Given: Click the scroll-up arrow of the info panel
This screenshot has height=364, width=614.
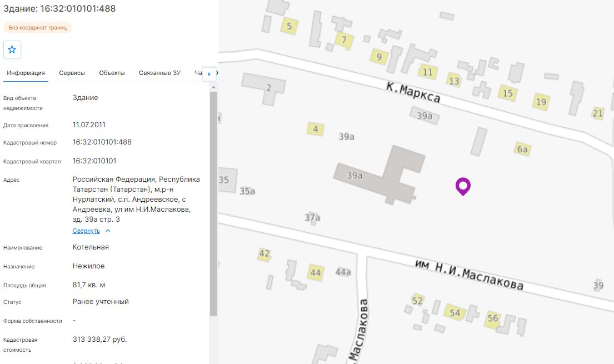Looking at the screenshot, I should coord(213,87).
